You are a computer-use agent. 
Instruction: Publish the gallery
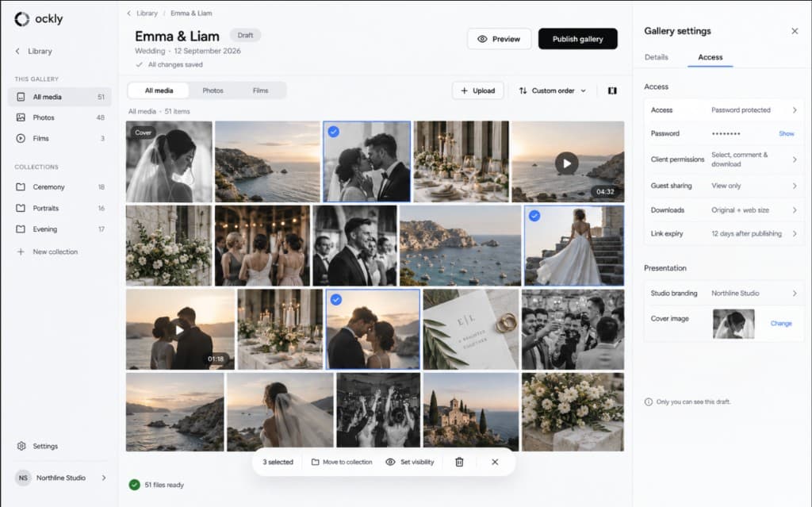pyautogui.click(x=578, y=39)
